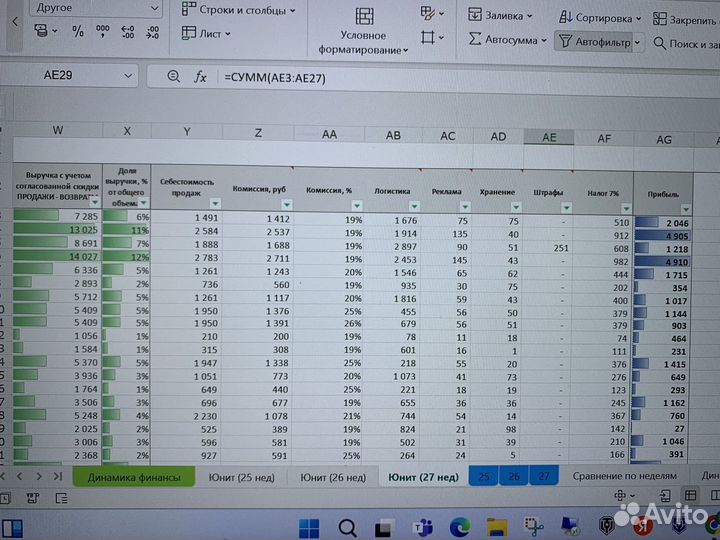The height and width of the screenshot is (540, 720).
Task: Open the Юнит (26 нед) sheet tab
Action: click(x=325, y=477)
